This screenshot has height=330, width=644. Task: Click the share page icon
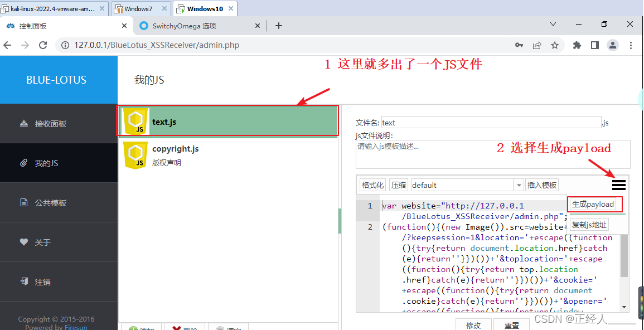[x=537, y=45]
